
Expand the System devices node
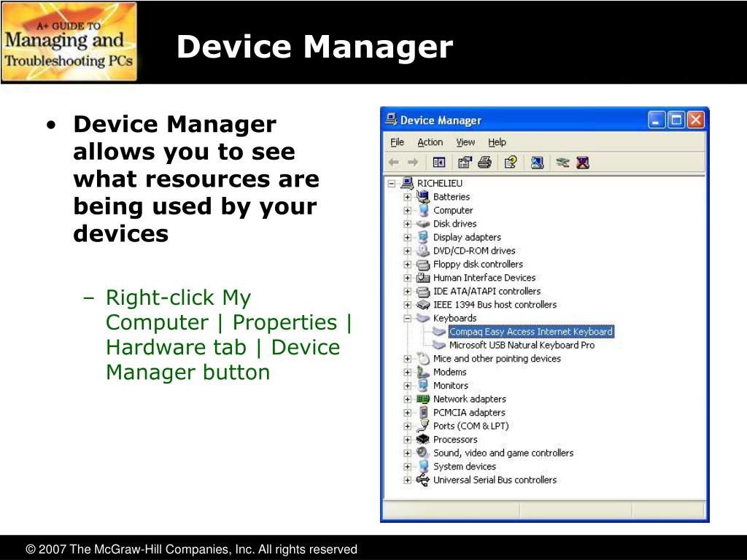tap(407, 467)
